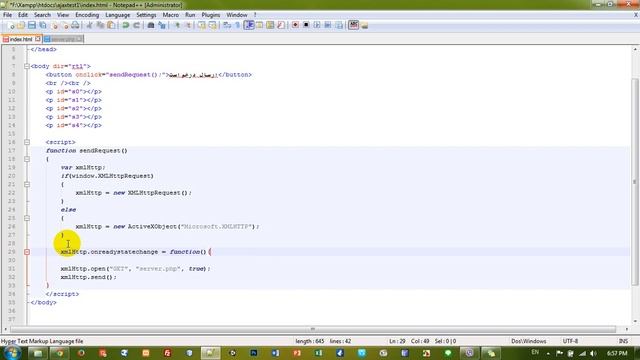Screen dimensions: 640x360
Task: Click the New file toolbar icon
Action: (11, 25)
